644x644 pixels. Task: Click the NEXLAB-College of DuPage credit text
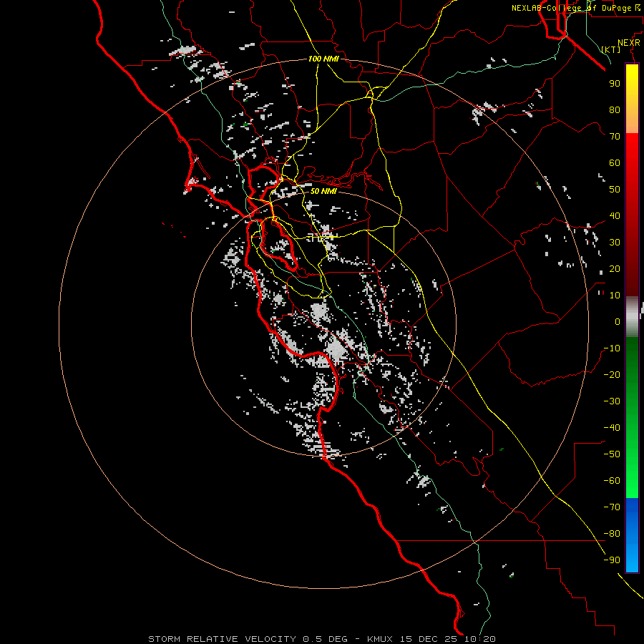click(x=575, y=8)
